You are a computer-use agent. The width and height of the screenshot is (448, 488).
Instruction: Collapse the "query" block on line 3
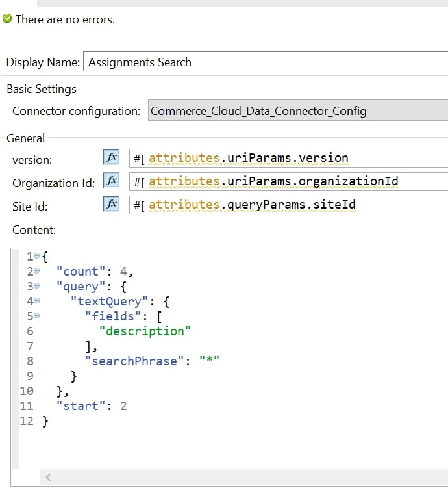[x=37, y=287]
